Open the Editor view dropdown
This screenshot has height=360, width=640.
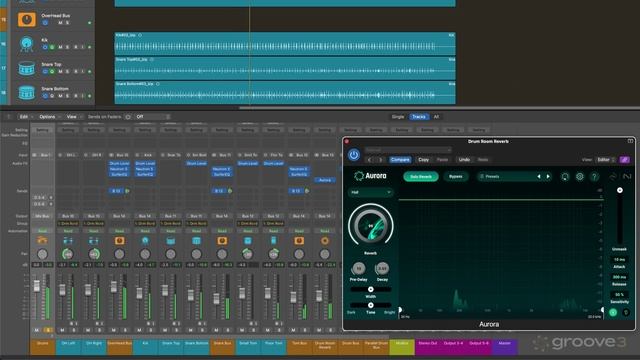[x=606, y=160]
